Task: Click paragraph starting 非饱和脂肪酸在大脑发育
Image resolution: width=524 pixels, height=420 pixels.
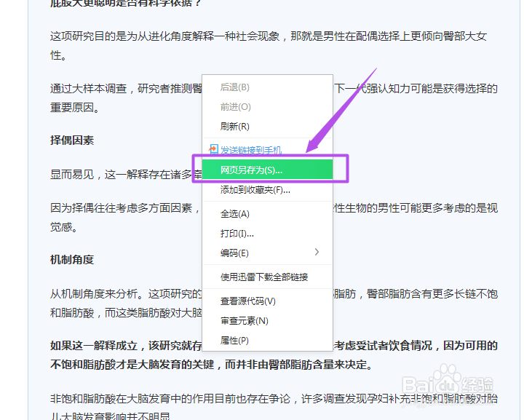Action: [x=274, y=408]
